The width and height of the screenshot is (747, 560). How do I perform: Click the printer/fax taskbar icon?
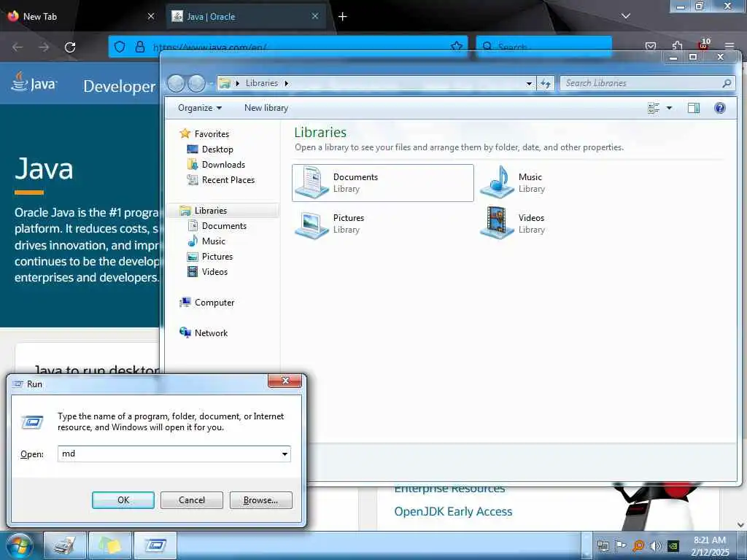tap(64, 545)
